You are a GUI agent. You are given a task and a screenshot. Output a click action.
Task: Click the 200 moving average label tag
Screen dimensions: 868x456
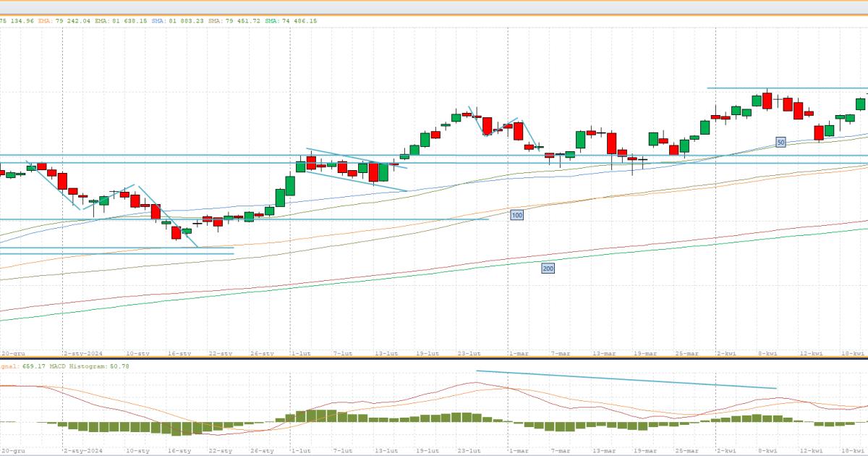pyautogui.click(x=548, y=269)
